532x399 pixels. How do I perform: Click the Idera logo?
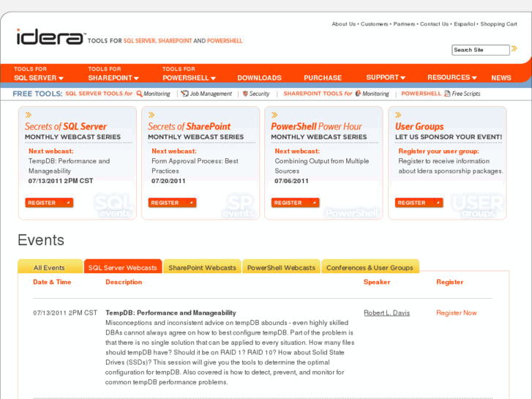50,37
